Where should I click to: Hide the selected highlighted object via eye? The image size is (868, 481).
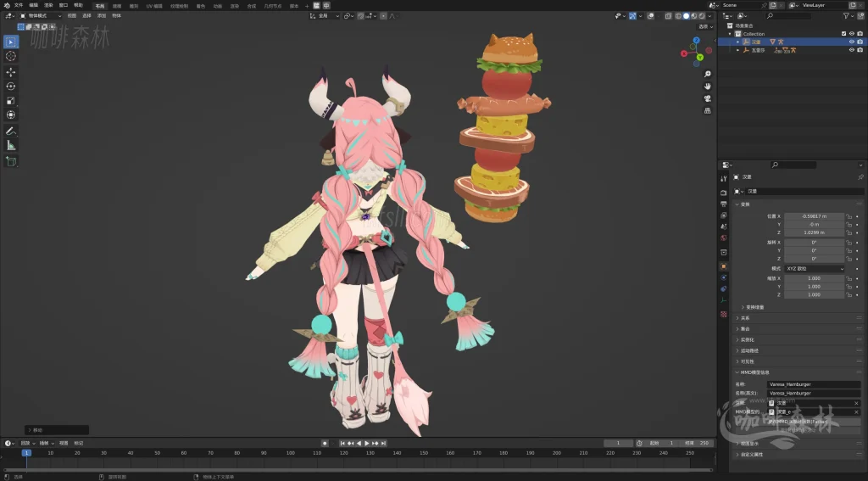851,42
